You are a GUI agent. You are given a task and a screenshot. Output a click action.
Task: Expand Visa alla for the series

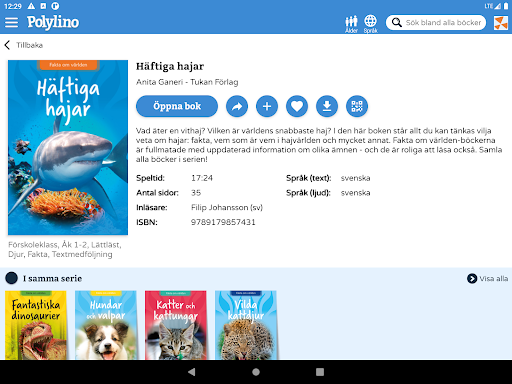point(487,278)
